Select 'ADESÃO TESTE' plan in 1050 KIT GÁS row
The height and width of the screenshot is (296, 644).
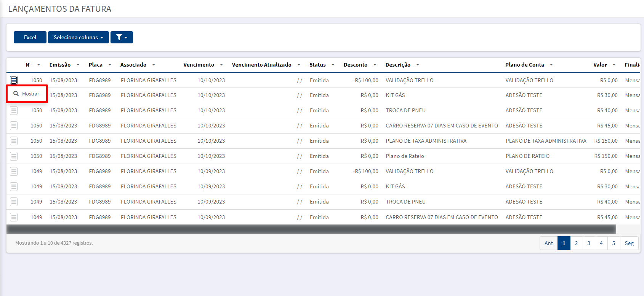(x=524, y=95)
